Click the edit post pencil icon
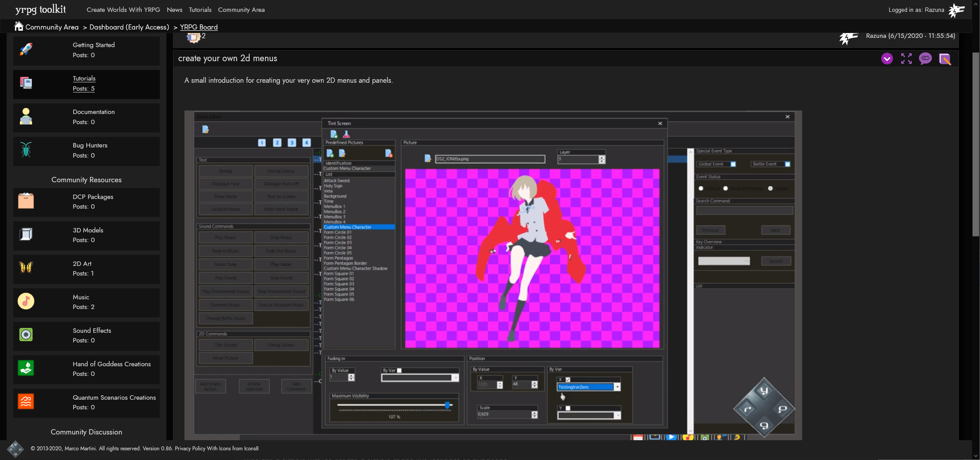 tap(945, 59)
